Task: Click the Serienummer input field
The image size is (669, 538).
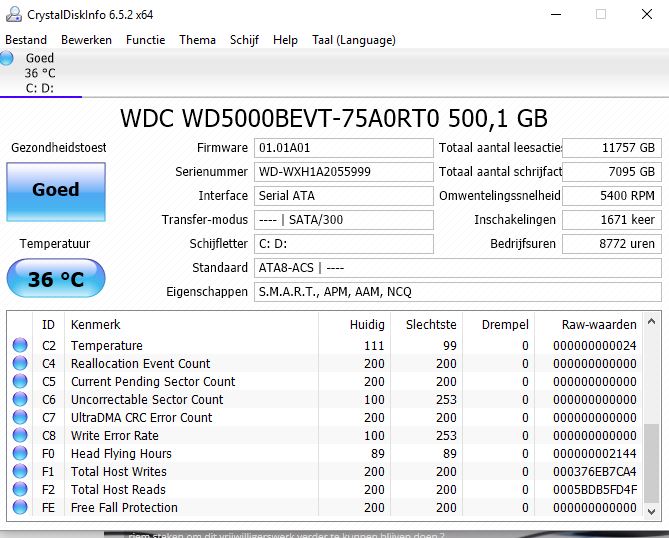Action: tap(343, 172)
